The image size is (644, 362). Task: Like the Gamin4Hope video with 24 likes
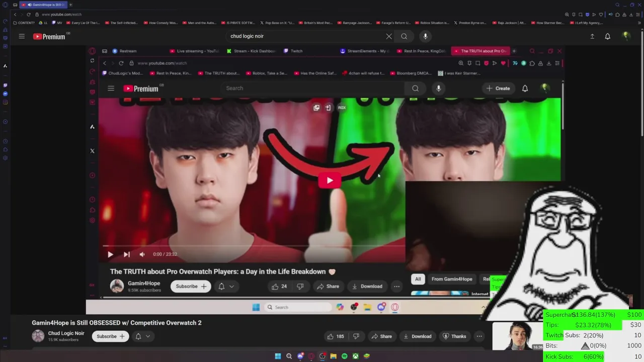pyautogui.click(x=279, y=286)
